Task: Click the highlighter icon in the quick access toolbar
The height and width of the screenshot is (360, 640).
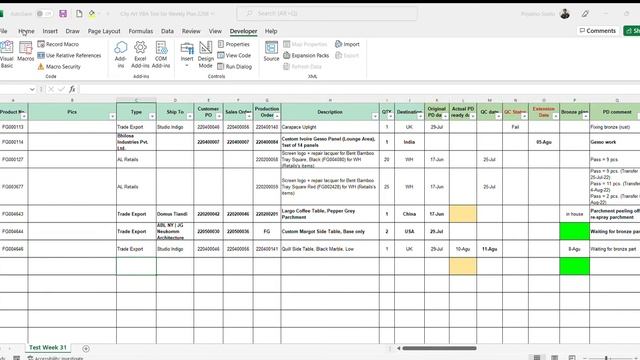Action: point(92,14)
